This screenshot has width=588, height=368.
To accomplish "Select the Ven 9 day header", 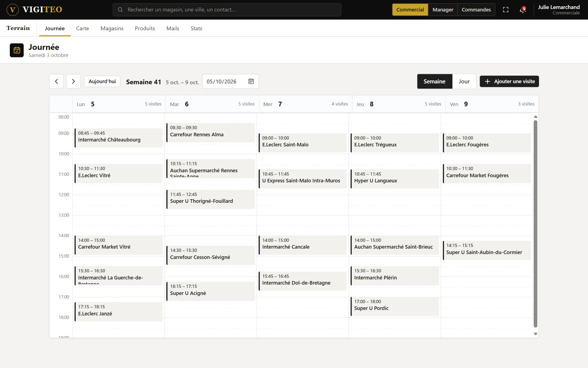I will [492, 104].
